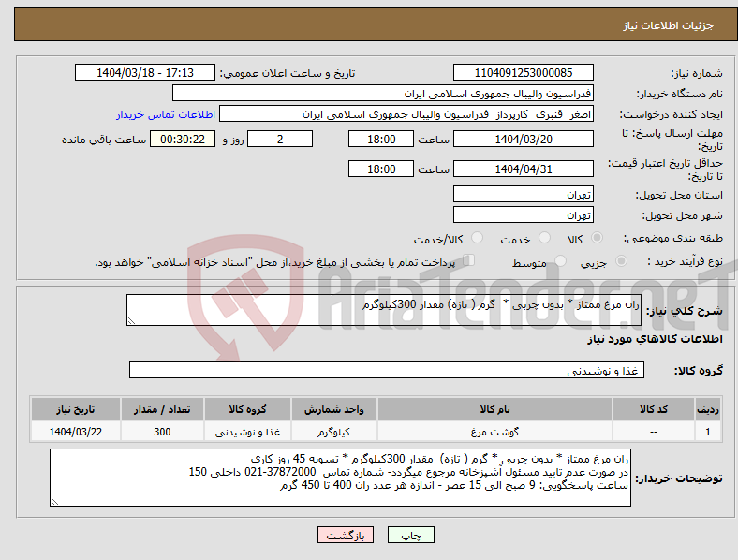Click the row number cell 1

coord(708,432)
